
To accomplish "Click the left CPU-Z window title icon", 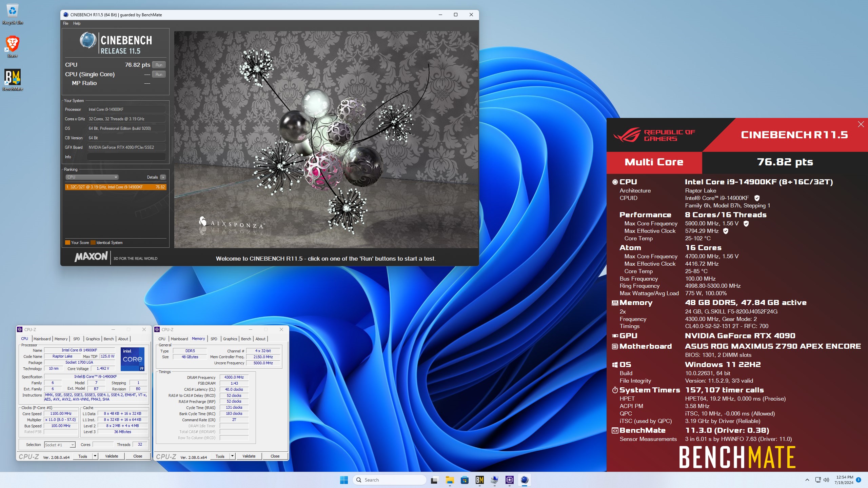I will pyautogui.click(x=20, y=329).
